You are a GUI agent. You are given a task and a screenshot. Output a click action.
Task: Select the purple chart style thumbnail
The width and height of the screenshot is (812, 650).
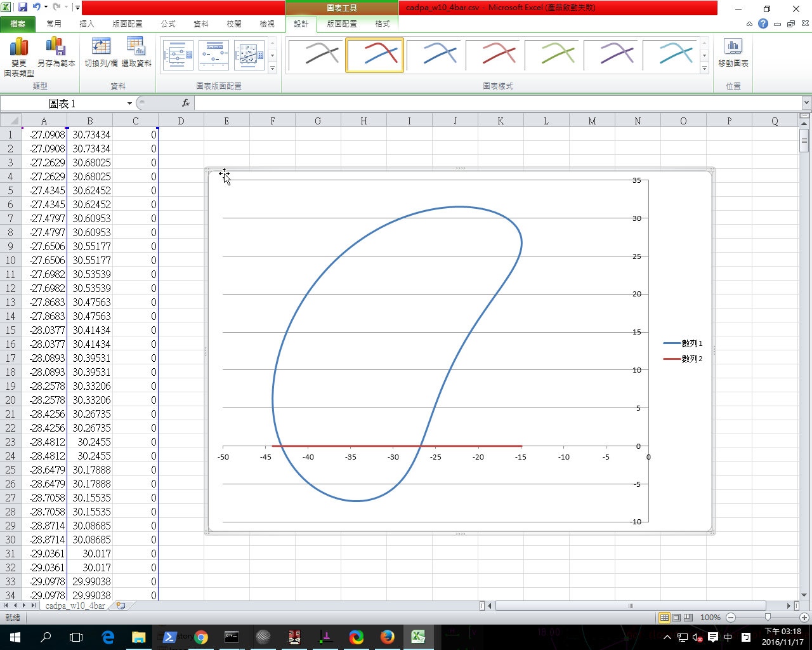[612, 55]
